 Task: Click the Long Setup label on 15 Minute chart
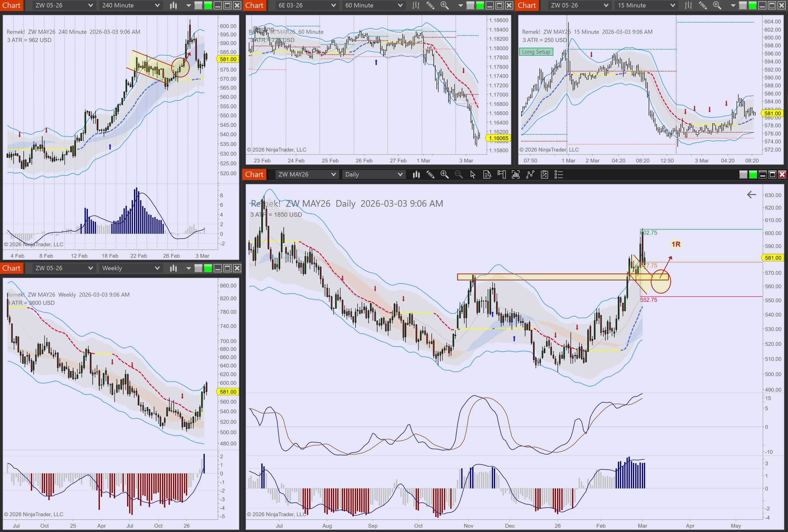(536, 52)
